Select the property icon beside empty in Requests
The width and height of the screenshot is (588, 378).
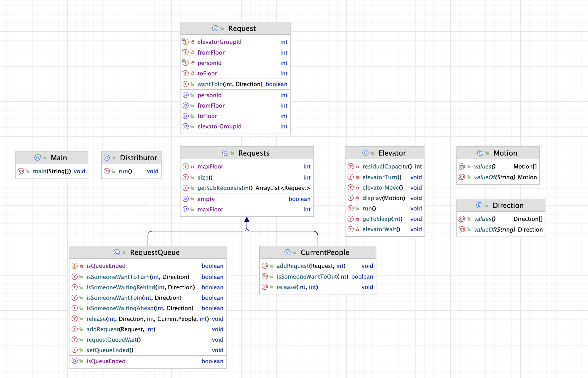(x=185, y=199)
